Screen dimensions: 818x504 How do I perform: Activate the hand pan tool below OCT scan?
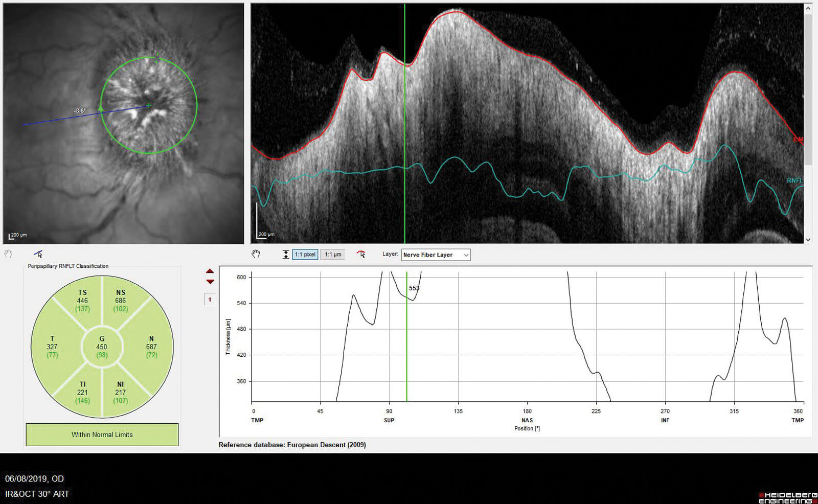pyautogui.click(x=256, y=254)
